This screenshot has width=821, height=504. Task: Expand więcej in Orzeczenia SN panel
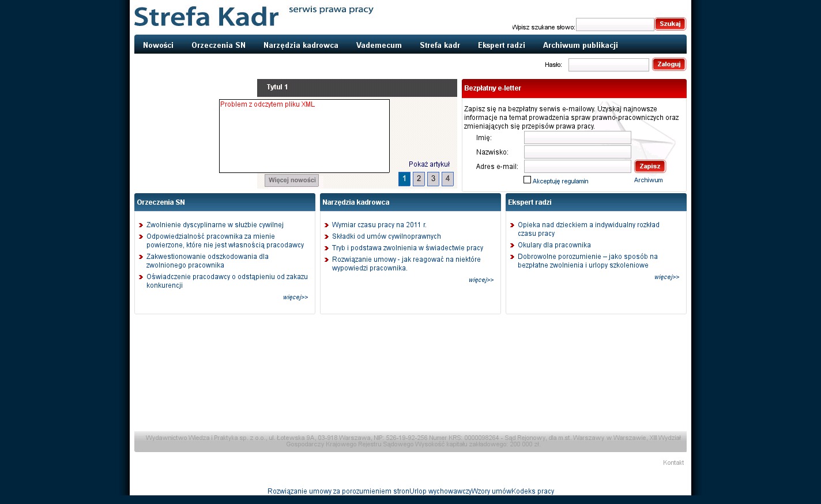coord(295,298)
